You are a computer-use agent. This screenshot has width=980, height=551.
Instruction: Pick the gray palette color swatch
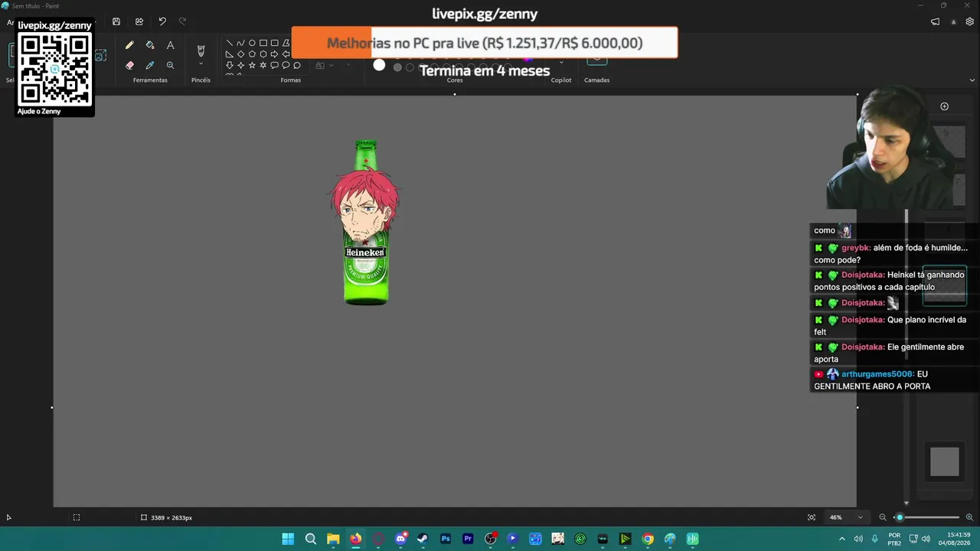pyautogui.click(x=397, y=67)
